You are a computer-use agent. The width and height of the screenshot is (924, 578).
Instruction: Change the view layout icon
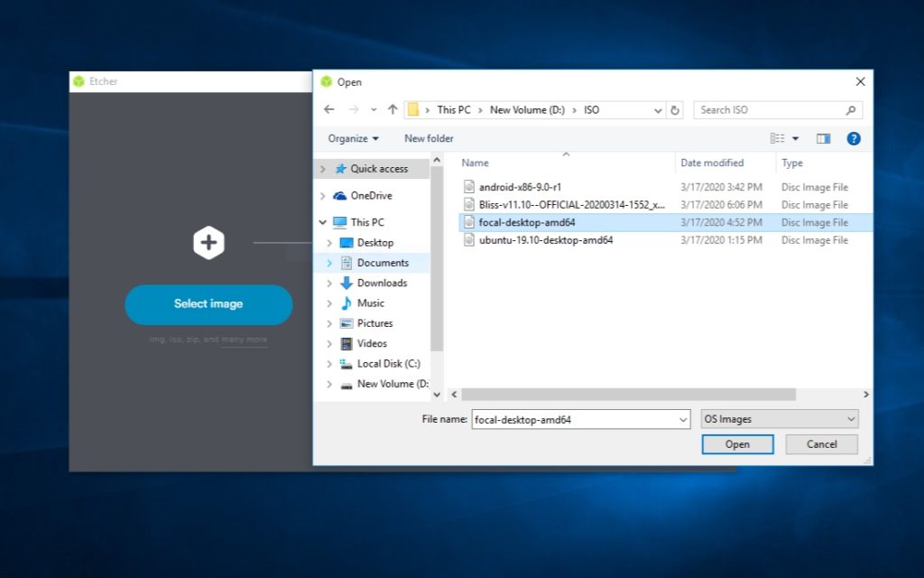[x=777, y=138]
